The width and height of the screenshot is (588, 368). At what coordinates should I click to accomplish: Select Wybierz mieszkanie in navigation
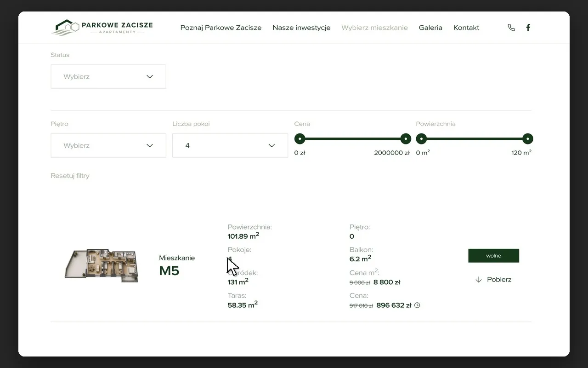tap(375, 28)
